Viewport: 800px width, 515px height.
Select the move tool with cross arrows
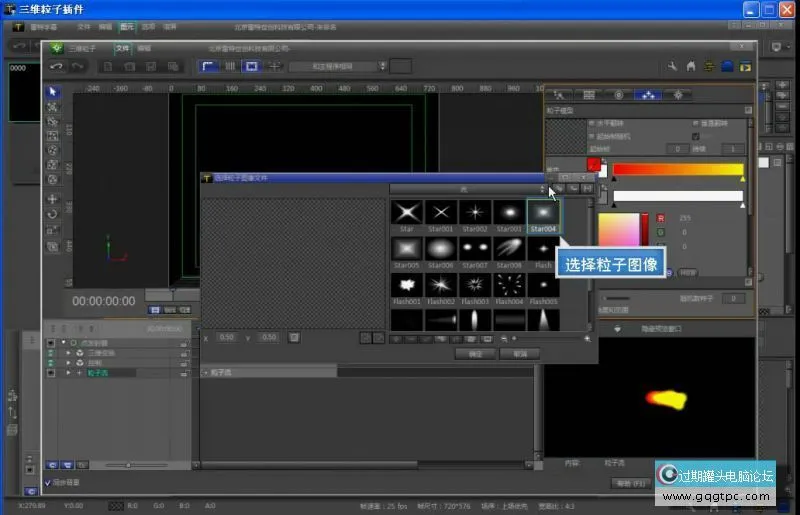[x=53, y=199]
